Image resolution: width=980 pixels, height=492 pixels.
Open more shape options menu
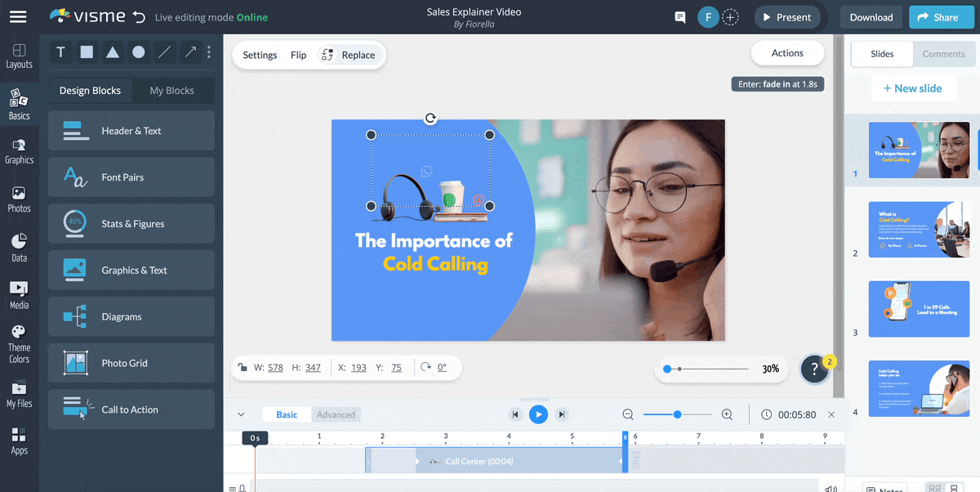tap(209, 52)
